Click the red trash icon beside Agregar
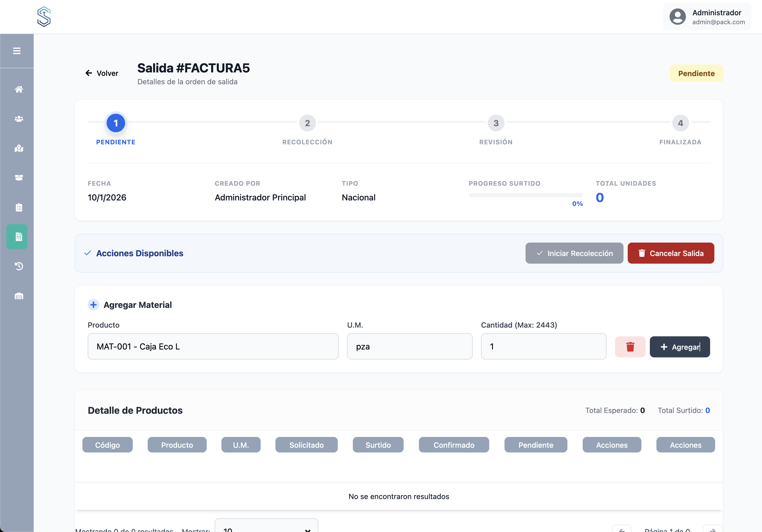This screenshot has height=532, width=762. (x=630, y=347)
